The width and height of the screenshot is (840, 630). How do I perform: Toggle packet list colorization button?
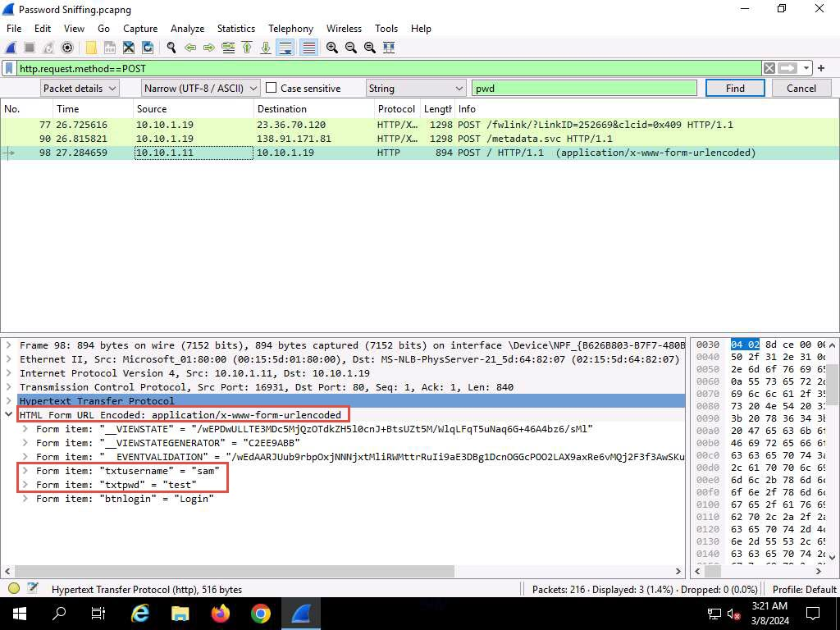(x=308, y=48)
